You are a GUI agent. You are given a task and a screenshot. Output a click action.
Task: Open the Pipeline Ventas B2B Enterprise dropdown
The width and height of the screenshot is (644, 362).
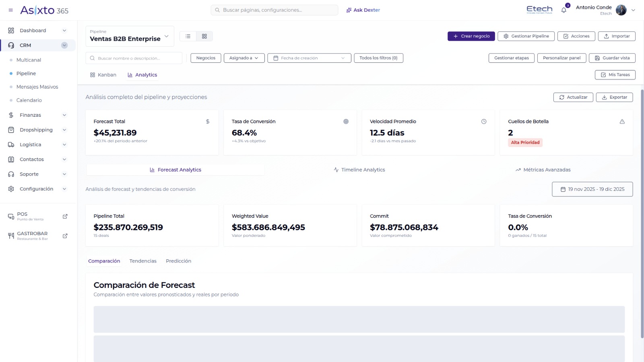pos(130,36)
